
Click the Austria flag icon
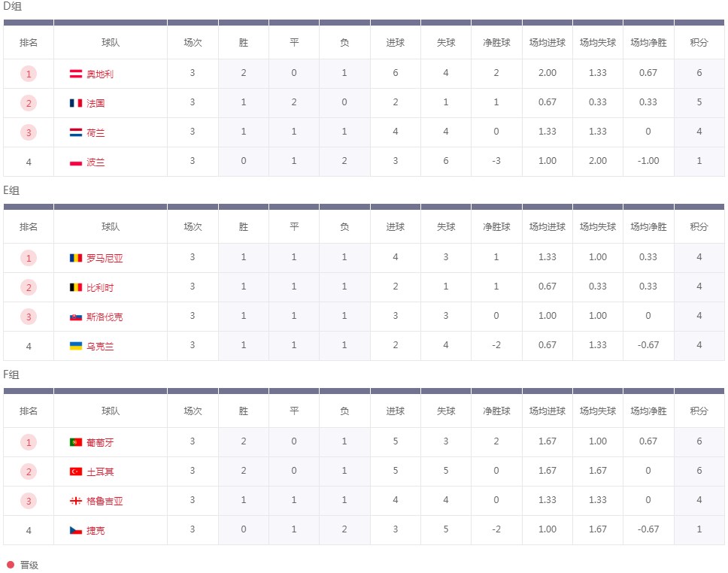pos(76,74)
